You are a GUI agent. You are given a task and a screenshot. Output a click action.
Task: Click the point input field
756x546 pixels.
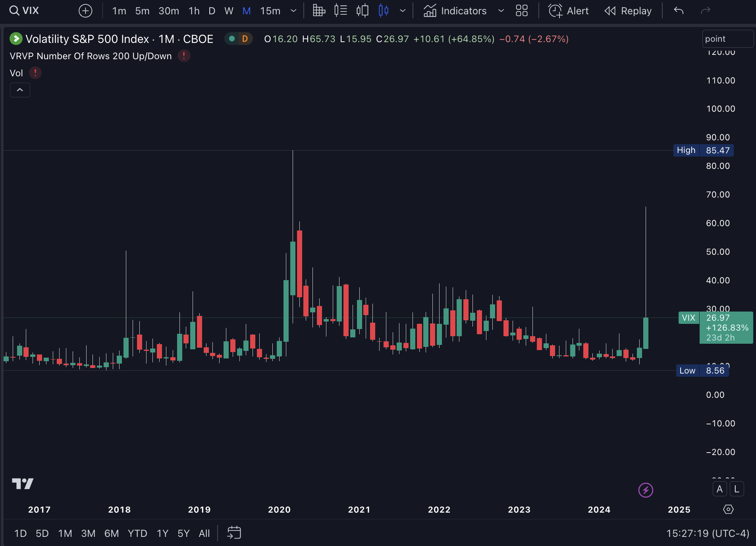pos(727,39)
